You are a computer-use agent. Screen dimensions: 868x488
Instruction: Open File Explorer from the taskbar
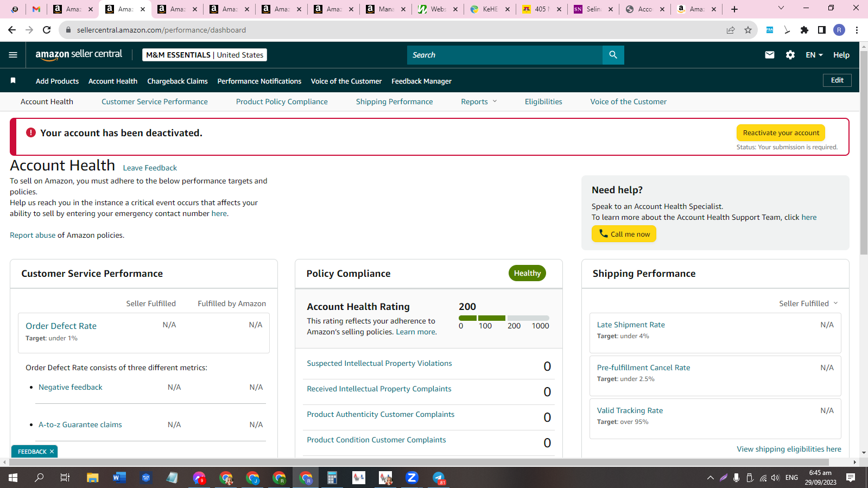point(93,478)
